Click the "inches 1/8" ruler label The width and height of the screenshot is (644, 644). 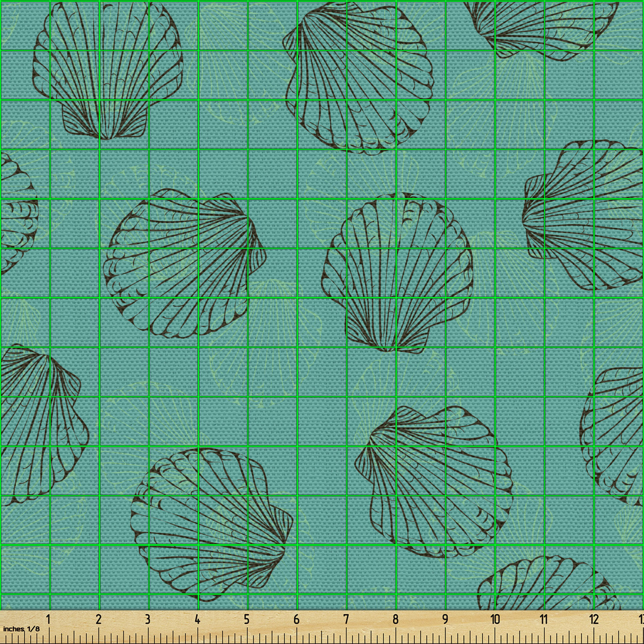[x=21, y=629]
